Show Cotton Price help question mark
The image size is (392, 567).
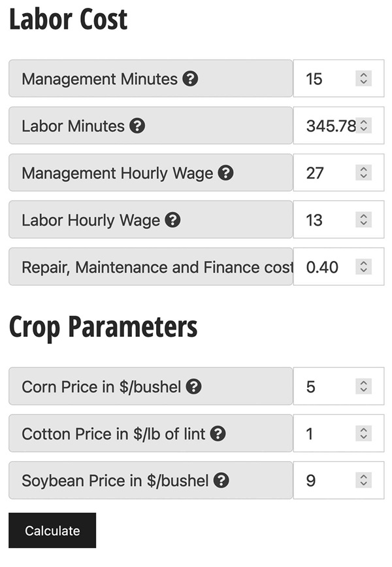point(218,434)
